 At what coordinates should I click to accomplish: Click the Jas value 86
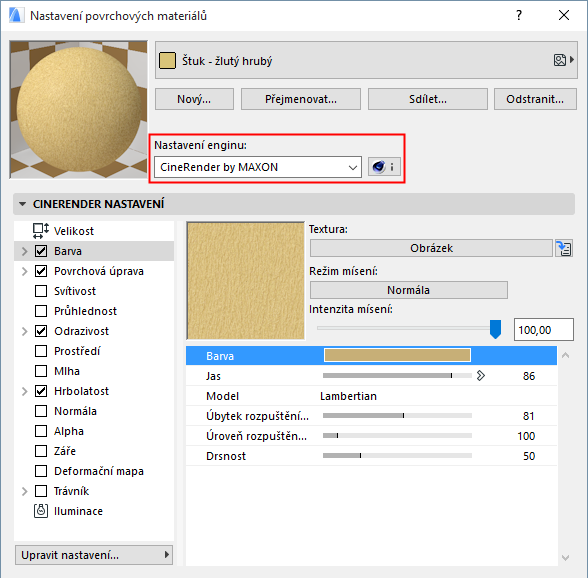529,376
